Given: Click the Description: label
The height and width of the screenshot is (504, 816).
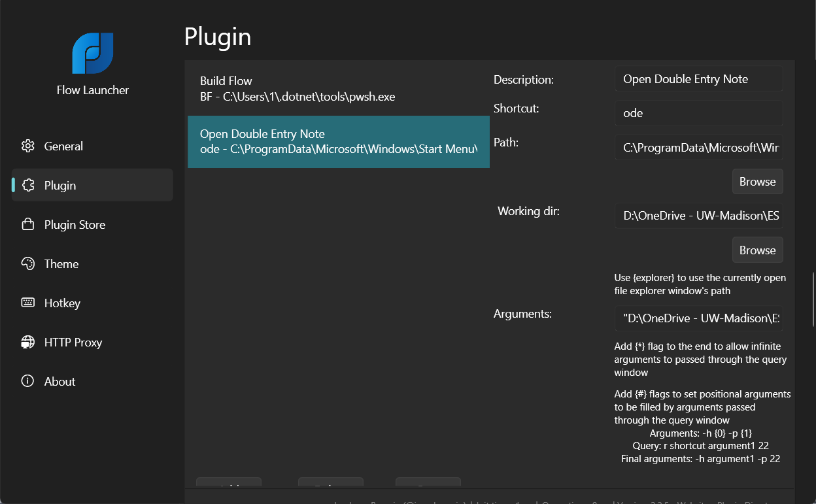Looking at the screenshot, I should [524, 80].
